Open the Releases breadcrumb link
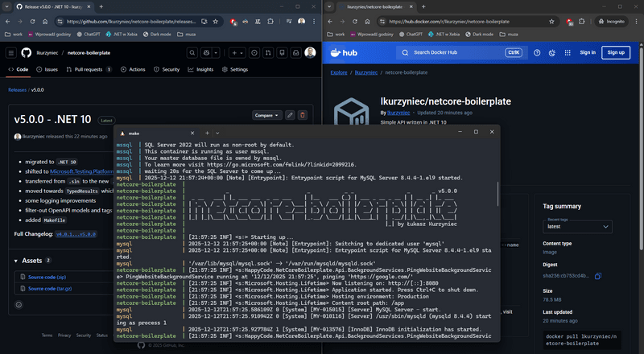Viewport: 644px width, 354px height. pos(17,89)
